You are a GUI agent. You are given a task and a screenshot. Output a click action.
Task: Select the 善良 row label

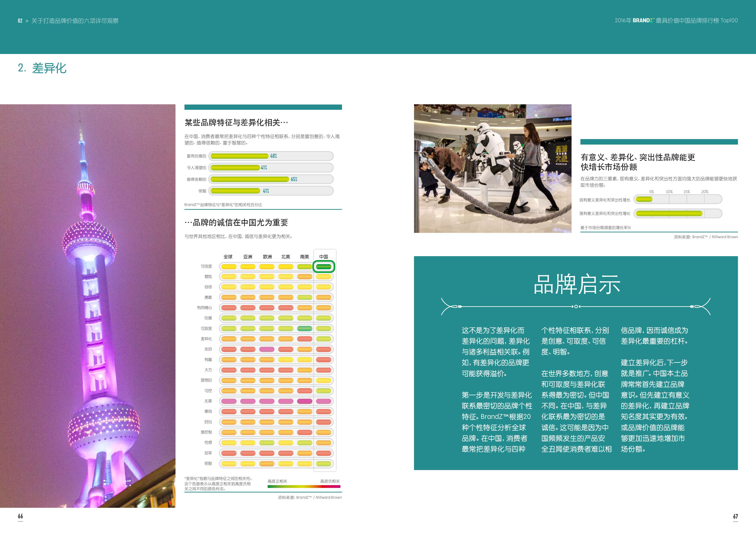pyautogui.click(x=208, y=411)
